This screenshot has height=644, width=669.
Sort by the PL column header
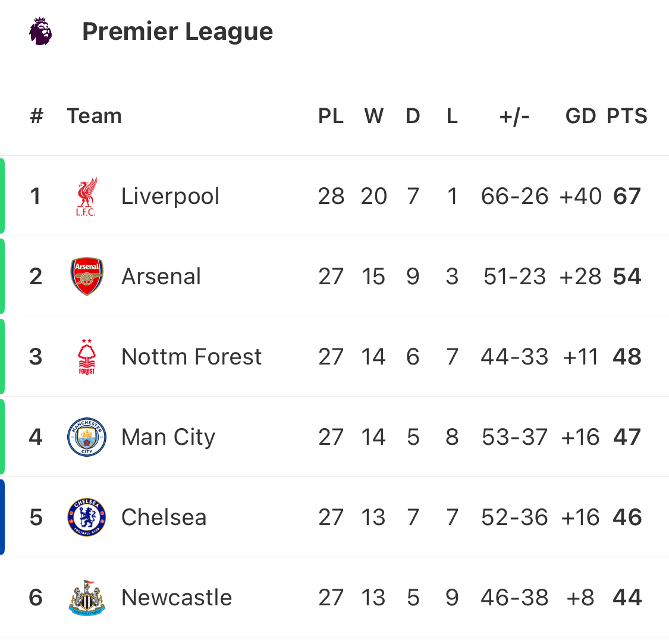(x=331, y=115)
